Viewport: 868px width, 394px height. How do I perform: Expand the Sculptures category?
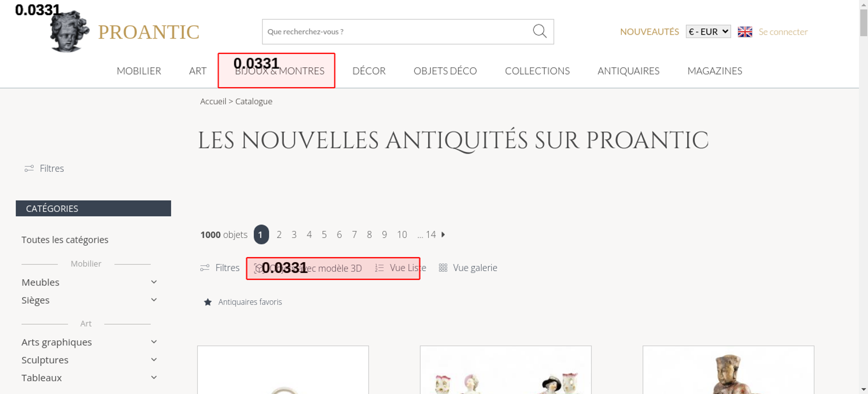[x=154, y=360]
